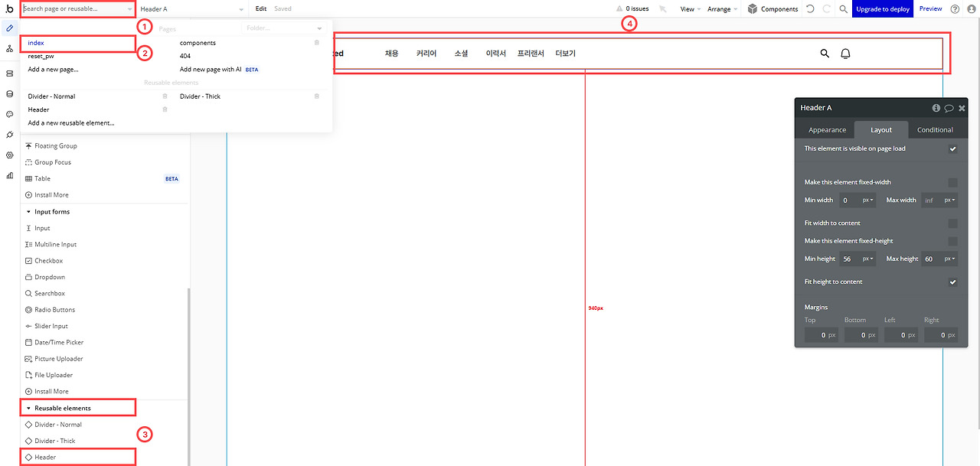Screen dimensions: 980x466
Task: Click the search icon in the canvas header
Action: (x=825, y=54)
